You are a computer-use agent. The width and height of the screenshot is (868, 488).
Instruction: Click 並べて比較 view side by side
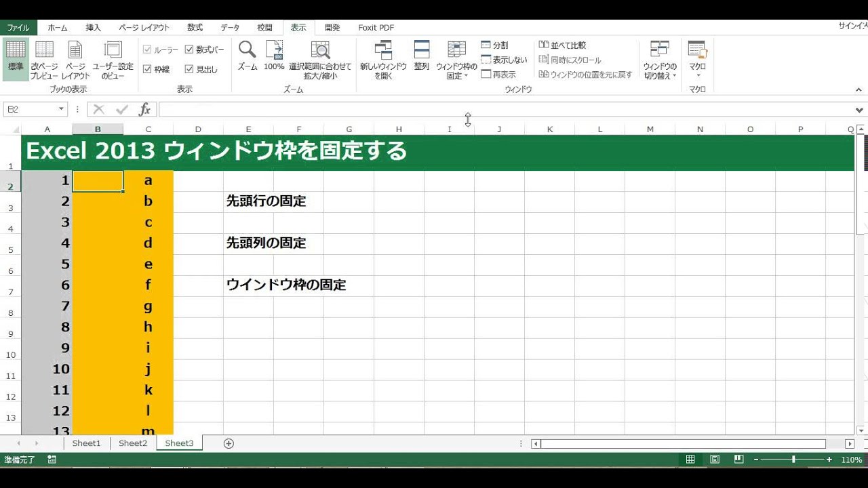pyautogui.click(x=562, y=45)
